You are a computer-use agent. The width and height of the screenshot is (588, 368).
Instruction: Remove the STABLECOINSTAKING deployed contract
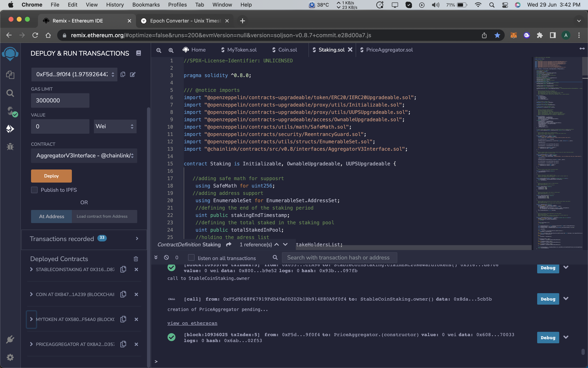pos(136,269)
